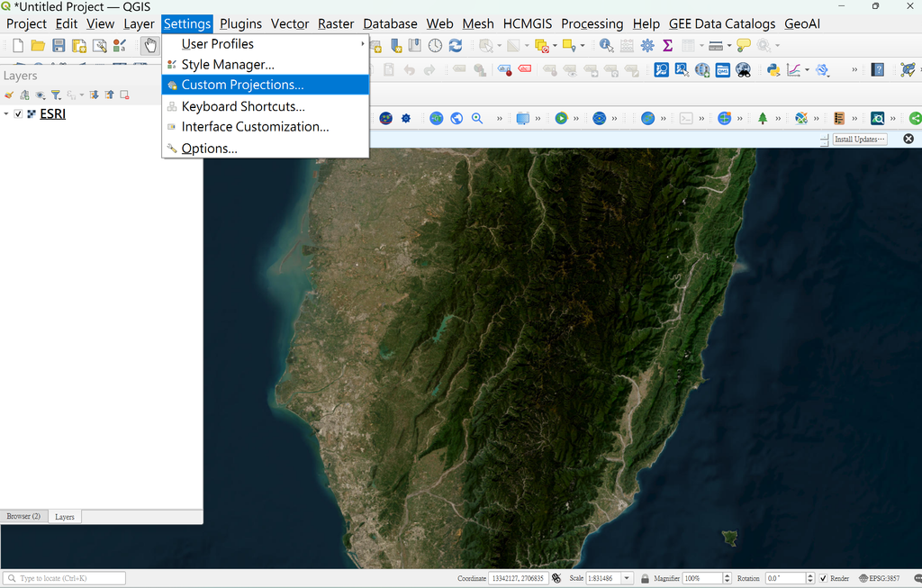Image resolution: width=922 pixels, height=588 pixels.
Task: Open project with the folder icon
Action: 38,45
